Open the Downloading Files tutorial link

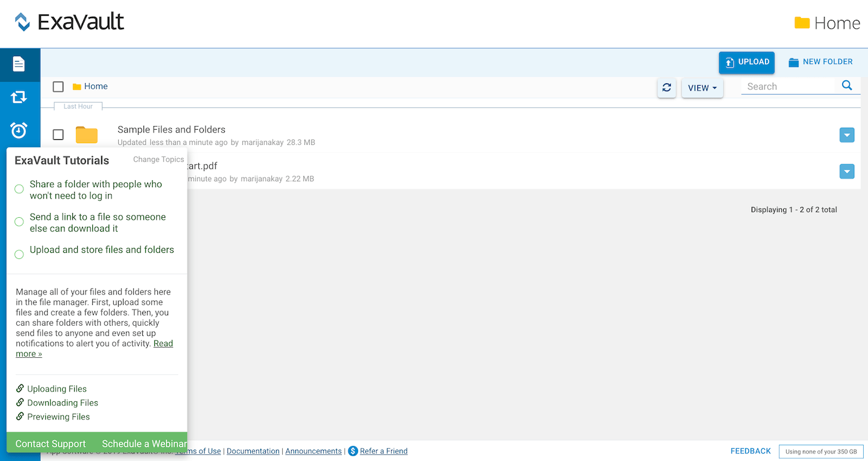pyautogui.click(x=63, y=402)
